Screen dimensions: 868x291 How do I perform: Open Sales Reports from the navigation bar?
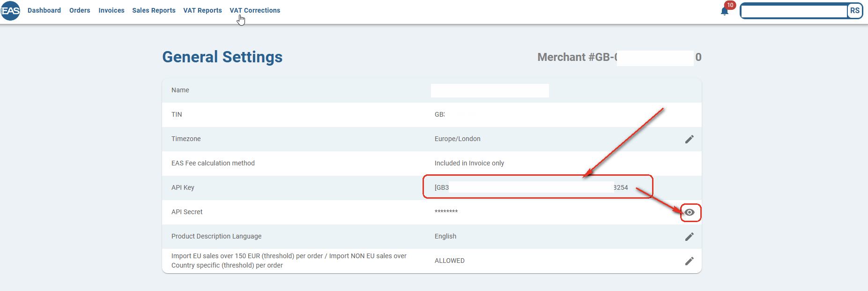(x=154, y=10)
